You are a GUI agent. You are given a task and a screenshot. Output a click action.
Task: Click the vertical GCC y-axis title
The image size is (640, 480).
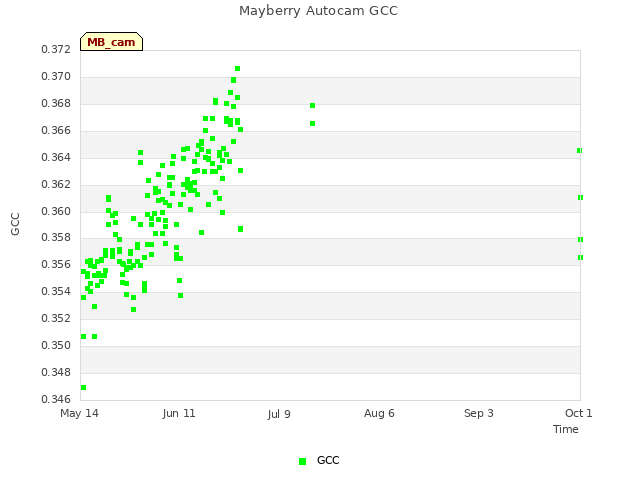coord(15,224)
